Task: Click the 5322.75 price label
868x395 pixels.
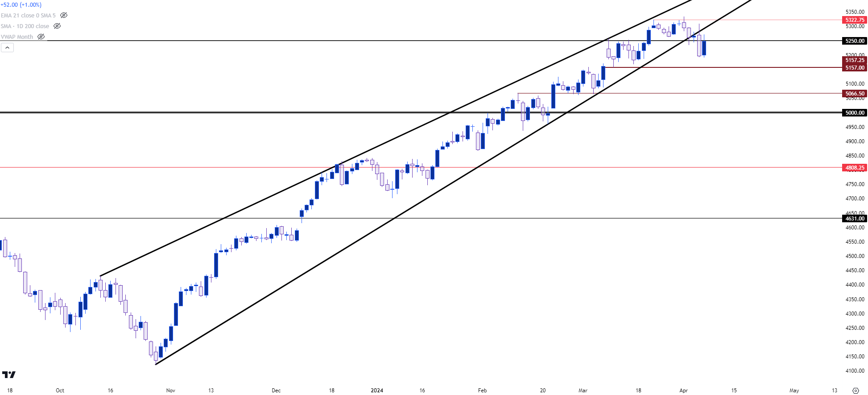Action: 855,20
